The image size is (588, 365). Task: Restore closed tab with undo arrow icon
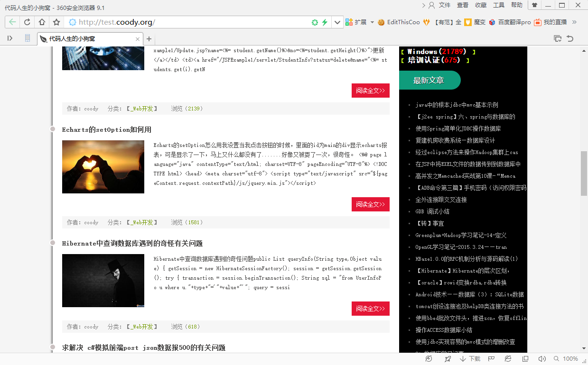pyautogui.click(x=570, y=38)
